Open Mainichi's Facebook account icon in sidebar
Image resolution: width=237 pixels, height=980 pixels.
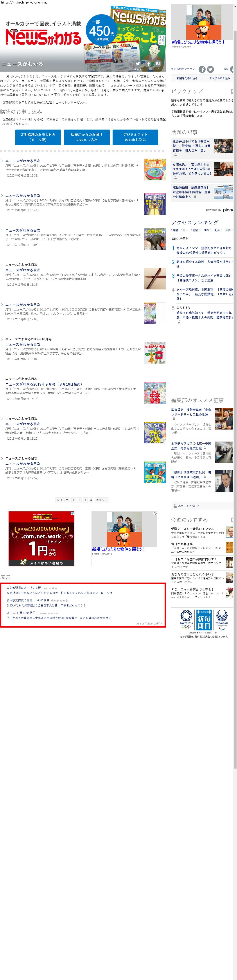[202, 69]
